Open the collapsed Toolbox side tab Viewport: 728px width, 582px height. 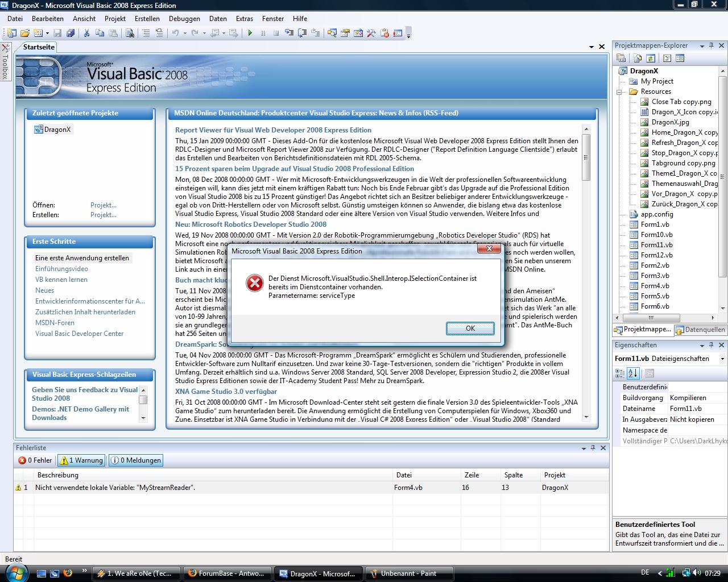[5, 61]
